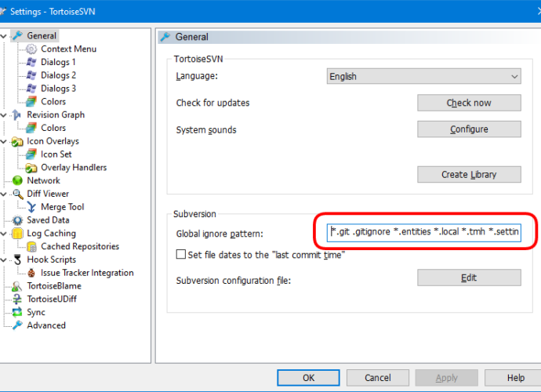Click the Sync icon in sidebar
This screenshot has width=541, height=392.
[x=17, y=312]
